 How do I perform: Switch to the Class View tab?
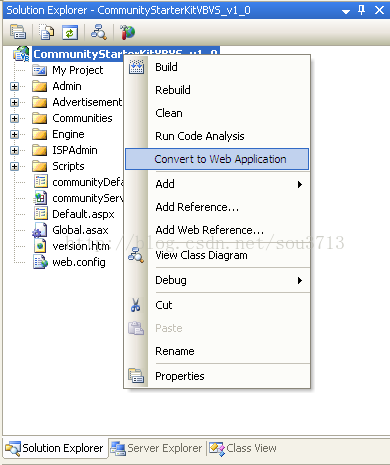pos(243,448)
